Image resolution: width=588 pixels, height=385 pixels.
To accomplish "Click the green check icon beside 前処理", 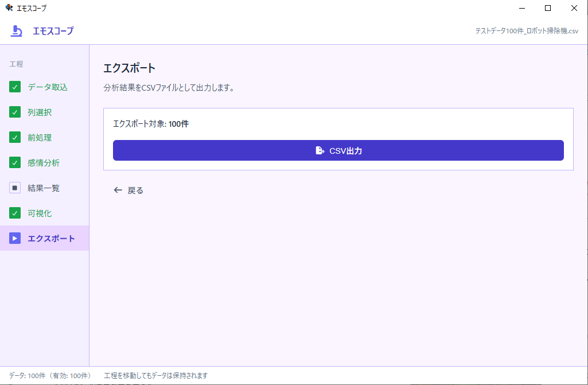I will 14,137.
